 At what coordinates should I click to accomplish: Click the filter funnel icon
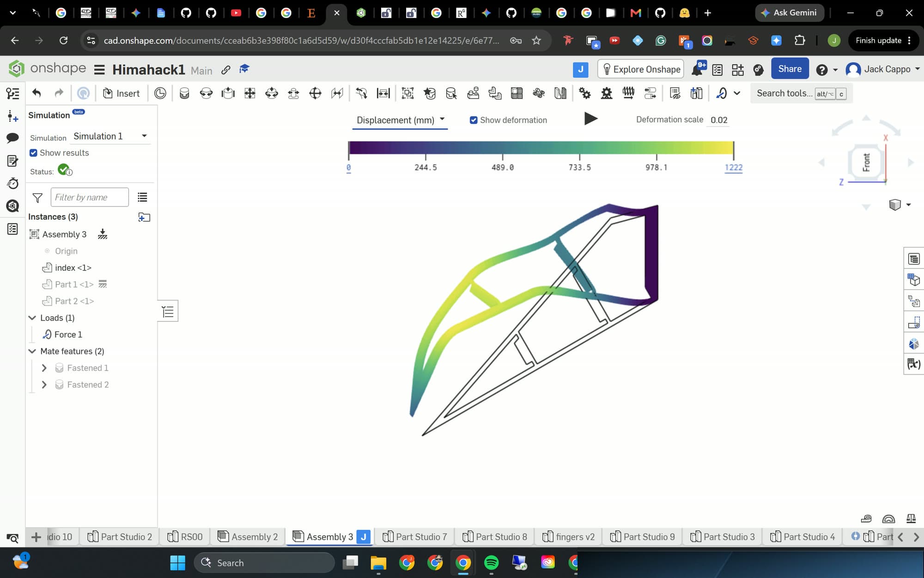[x=37, y=198]
